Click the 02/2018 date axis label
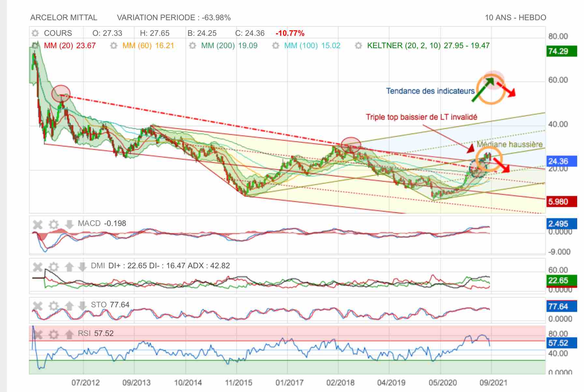Viewport: 584px width, 392px height. coord(340,383)
